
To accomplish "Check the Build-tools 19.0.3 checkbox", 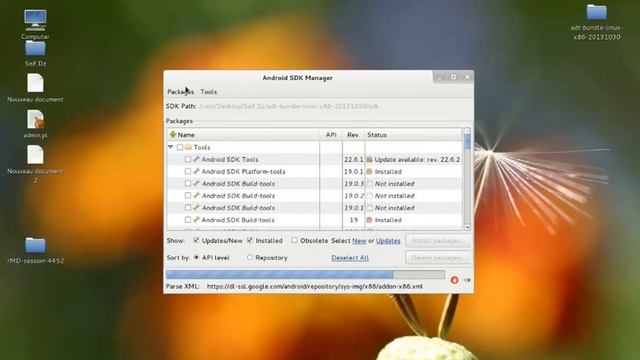I will click(188, 184).
